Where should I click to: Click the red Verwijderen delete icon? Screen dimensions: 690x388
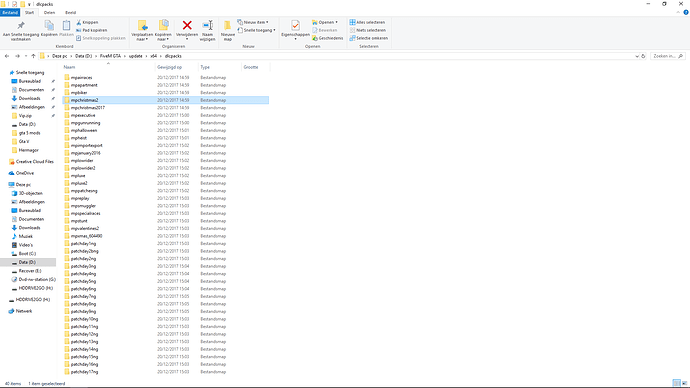187,26
